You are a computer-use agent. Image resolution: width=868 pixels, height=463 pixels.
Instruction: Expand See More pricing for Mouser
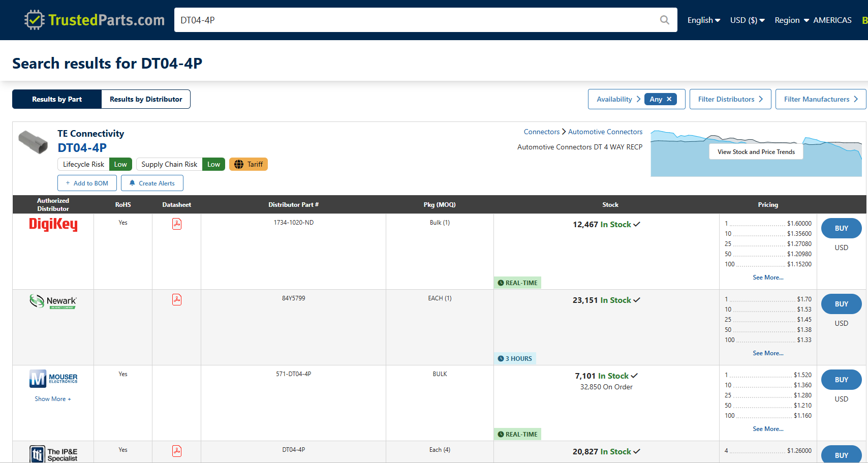point(768,429)
